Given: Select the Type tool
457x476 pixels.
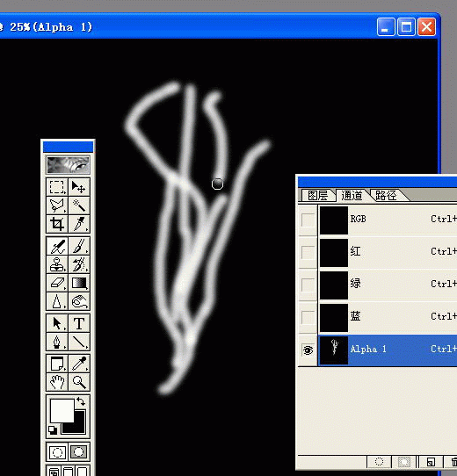Looking at the screenshot, I should pos(79,323).
